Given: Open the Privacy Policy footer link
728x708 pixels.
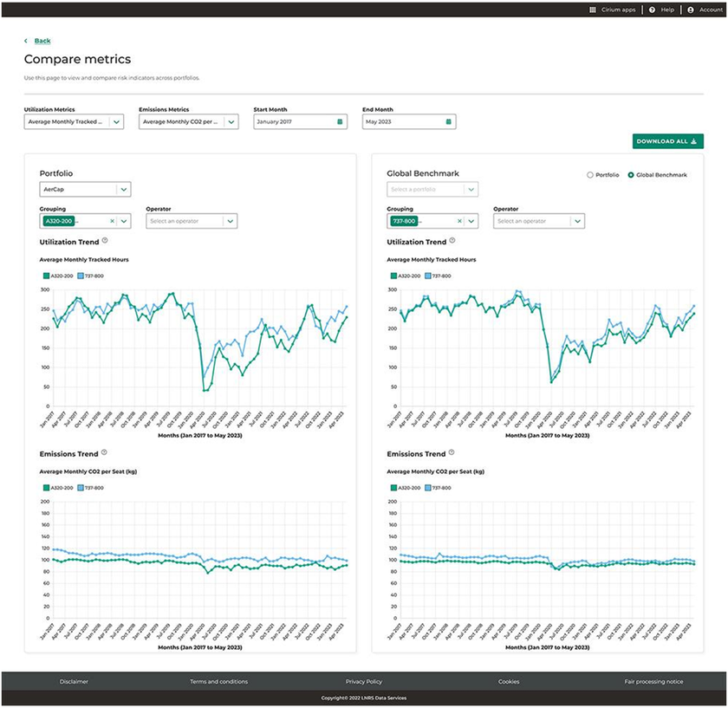Looking at the screenshot, I should click(363, 682).
